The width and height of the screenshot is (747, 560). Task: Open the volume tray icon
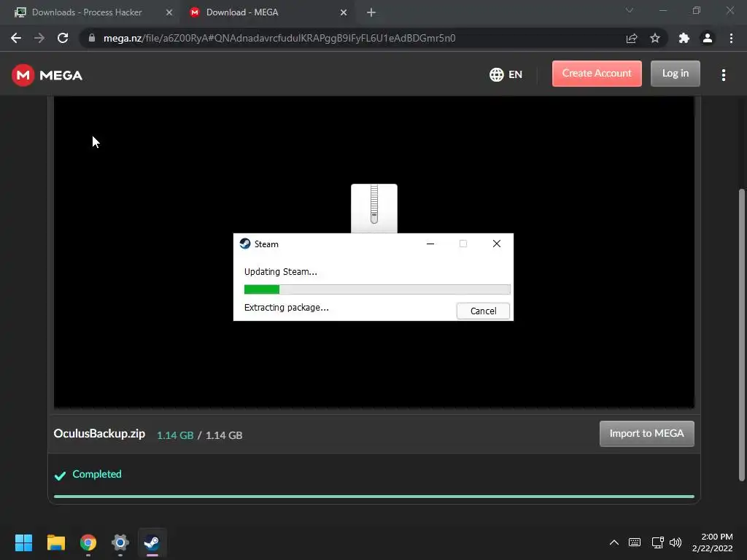pos(676,542)
